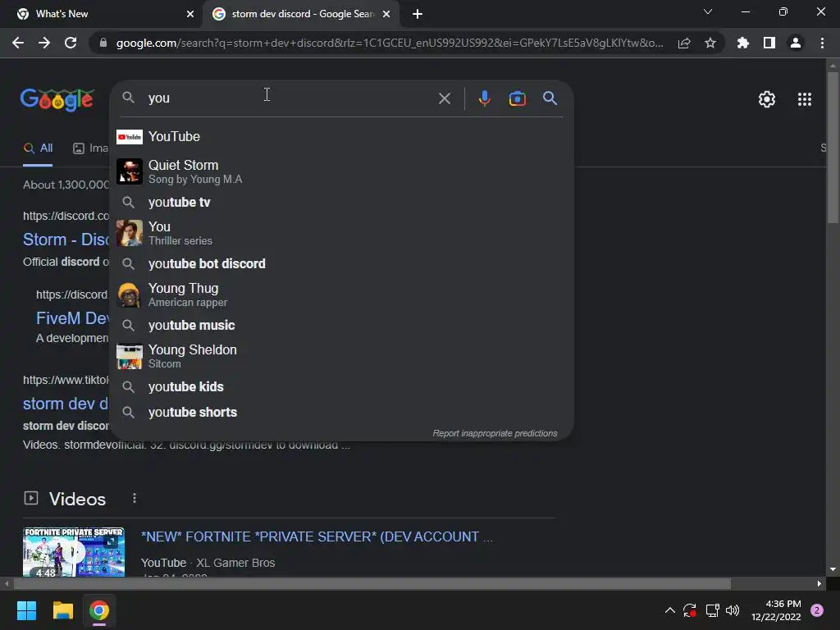The height and width of the screenshot is (630, 840).
Task: Select the You thriller series suggestion
Action: click(x=341, y=233)
